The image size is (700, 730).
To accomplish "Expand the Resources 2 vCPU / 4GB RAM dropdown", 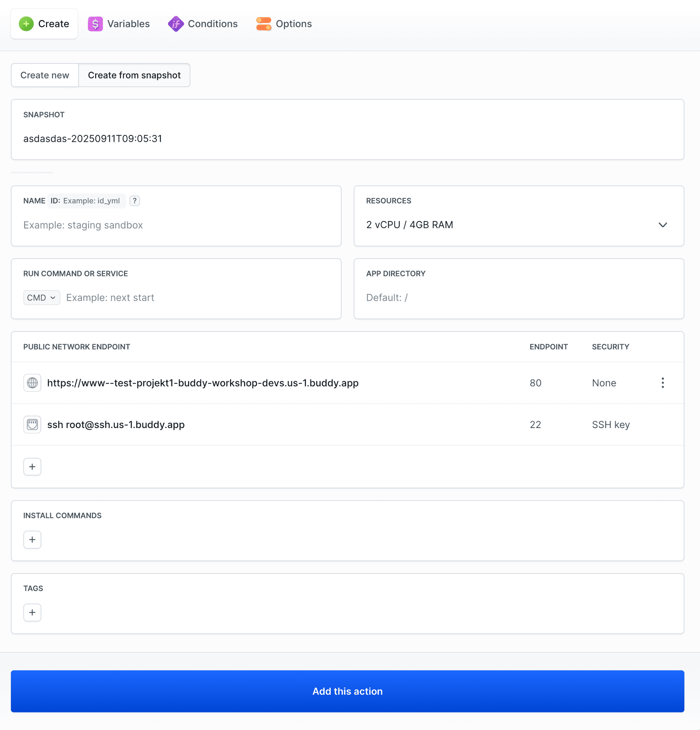I will tap(518, 225).
